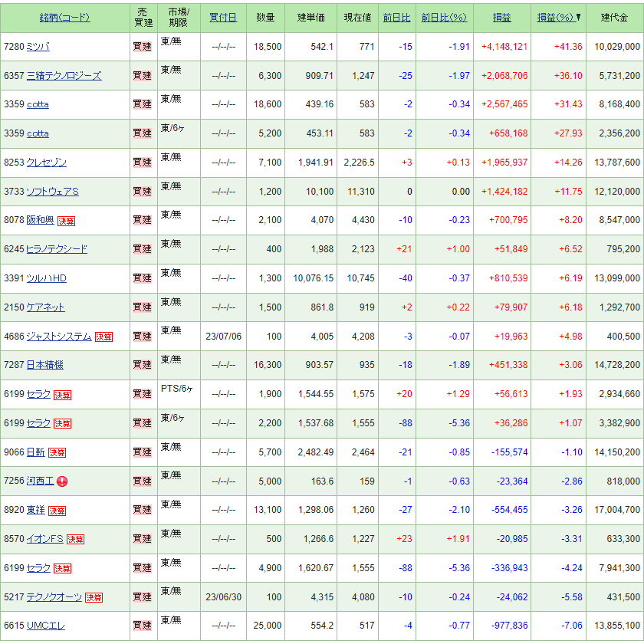Open セラク link in the 1,537.68 price row
The width and height of the screenshot is (644, 644).
pos(38,423)
